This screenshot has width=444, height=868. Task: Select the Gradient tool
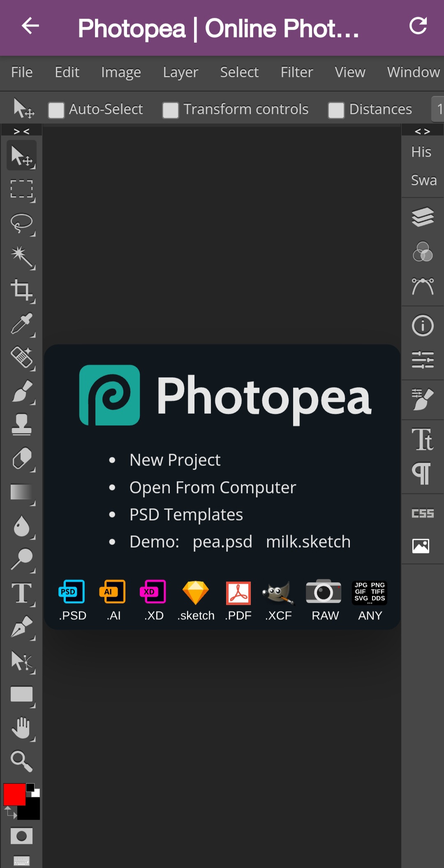click(x=21, y=493)
